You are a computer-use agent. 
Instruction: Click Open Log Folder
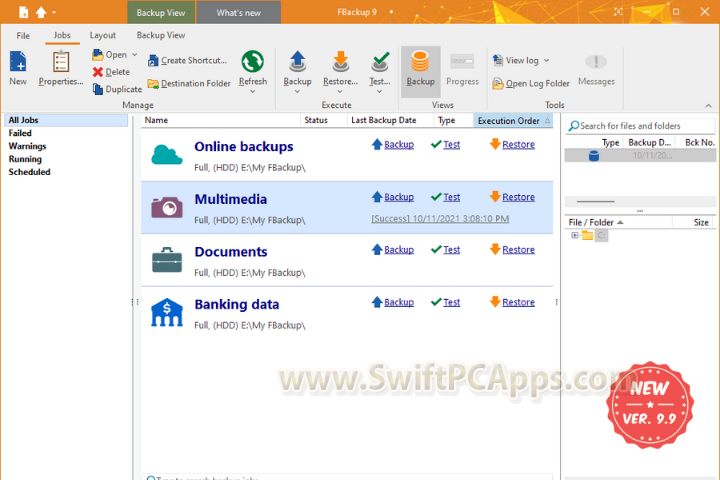click(x=531, y=83)
